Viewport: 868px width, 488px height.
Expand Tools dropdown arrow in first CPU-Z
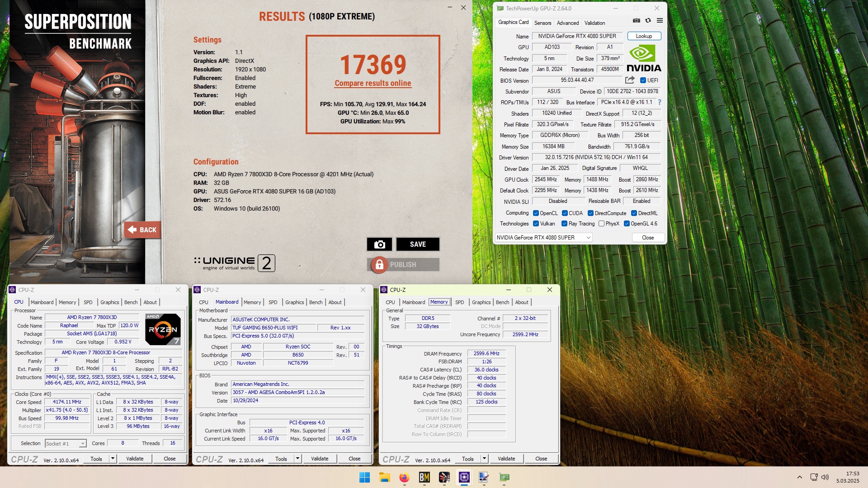(113, 459)
